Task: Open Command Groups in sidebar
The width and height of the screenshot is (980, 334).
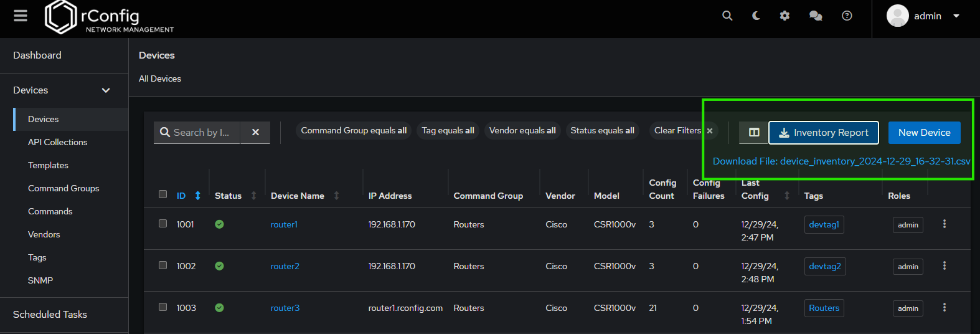Action: pos(64,188)
